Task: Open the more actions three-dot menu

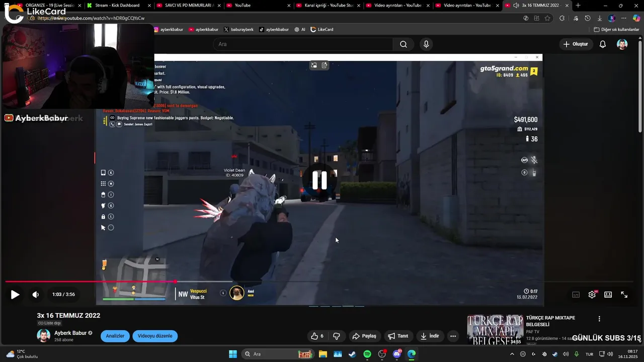Action: [x=453, y=336]
